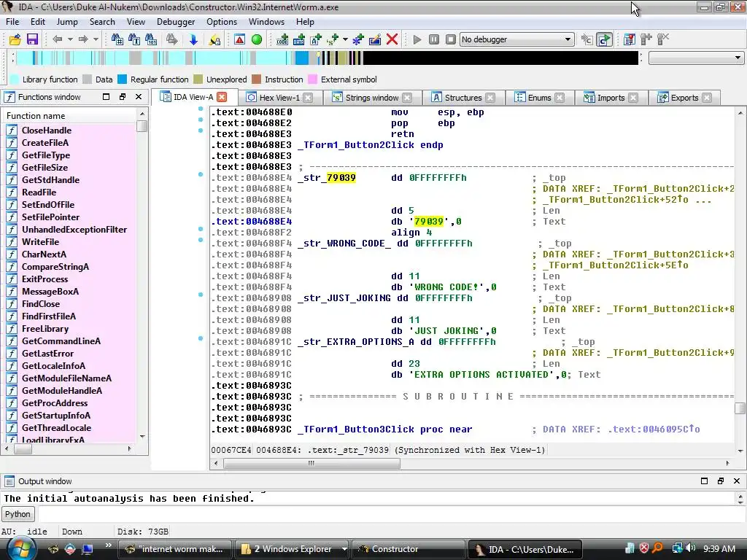Image resolution: width=747 pixels, height=560 pixels.
Task: Open the File menu
Action: [x=12, y=22]
